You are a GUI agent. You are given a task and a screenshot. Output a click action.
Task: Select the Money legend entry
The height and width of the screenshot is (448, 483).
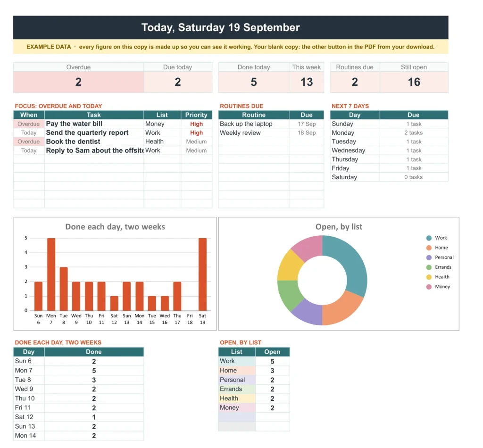click(438, 287)
